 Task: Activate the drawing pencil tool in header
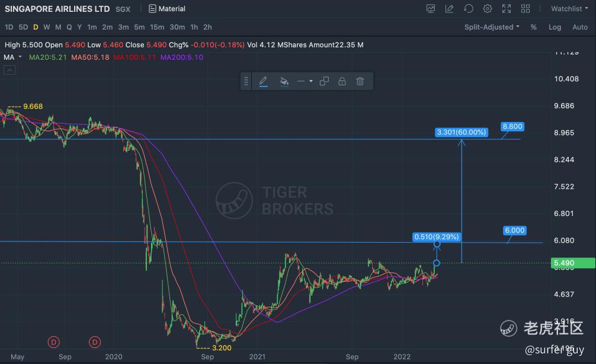tap(449, 9)
